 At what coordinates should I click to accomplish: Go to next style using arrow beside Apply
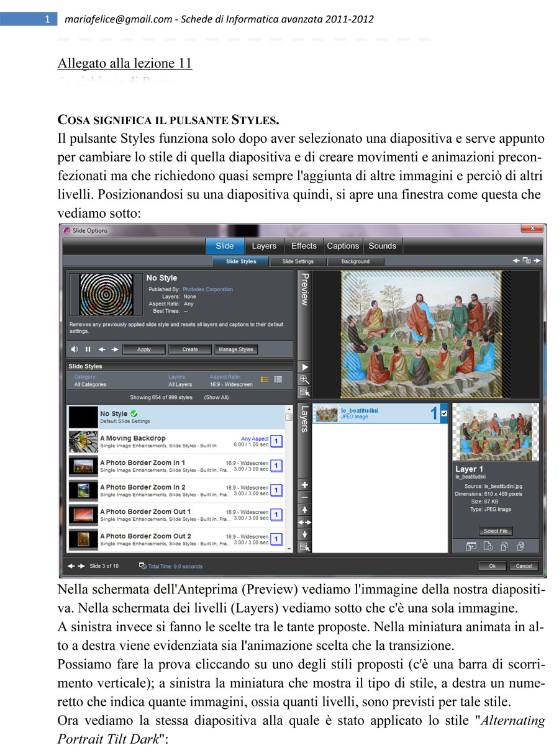114,349
